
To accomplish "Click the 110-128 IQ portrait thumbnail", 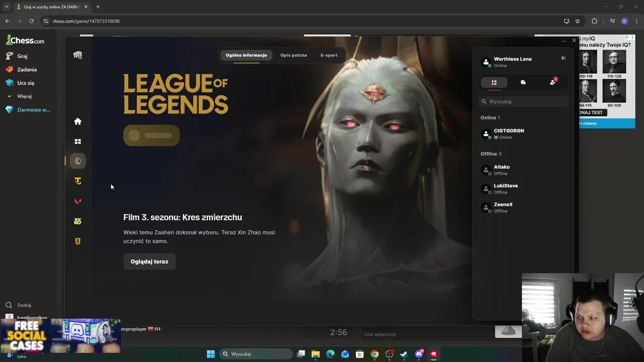I will (614, 62).
